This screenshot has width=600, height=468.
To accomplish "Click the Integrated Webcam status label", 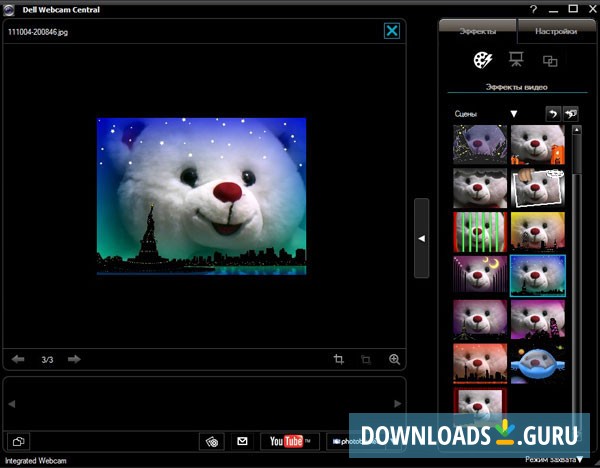I will tap(36, 461).
